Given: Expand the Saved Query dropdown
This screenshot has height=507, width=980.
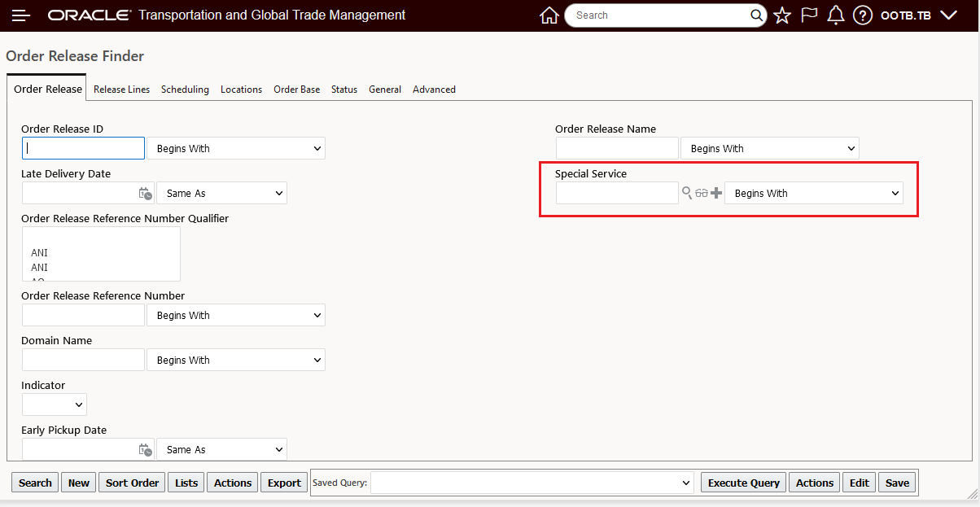Looking at the screenshot, I should tap(532, 483).
